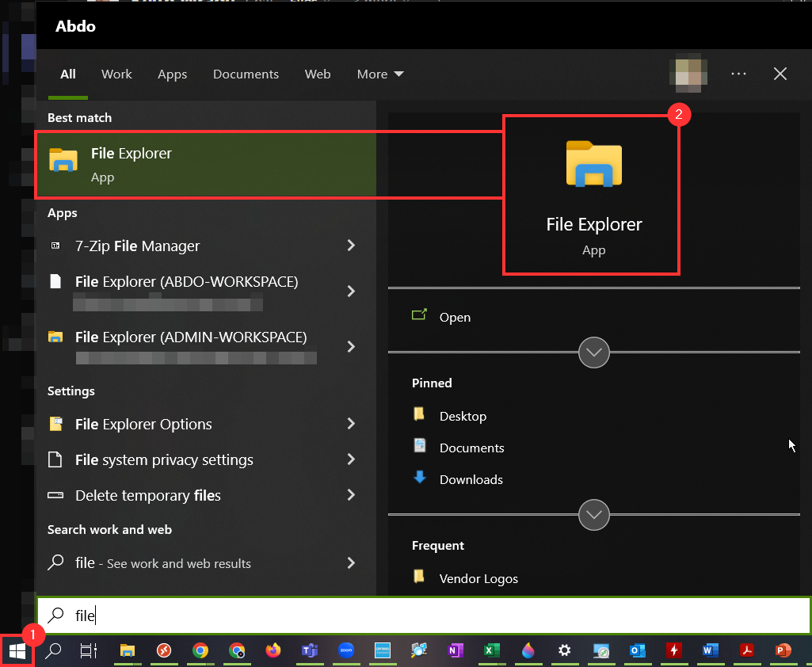The width and height of the screenshot is (812, 667).
Task: Expand Delete temporary files result arrow
Action: (x=351, y=495)
